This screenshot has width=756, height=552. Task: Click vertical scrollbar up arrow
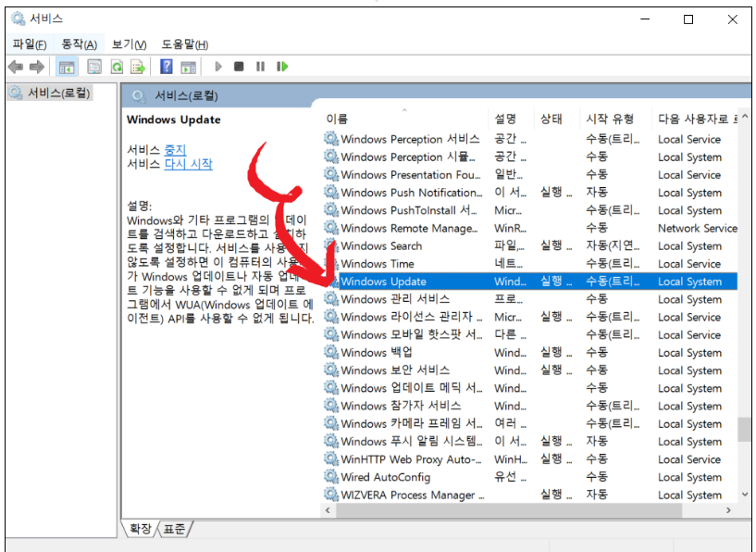point(745,117)
